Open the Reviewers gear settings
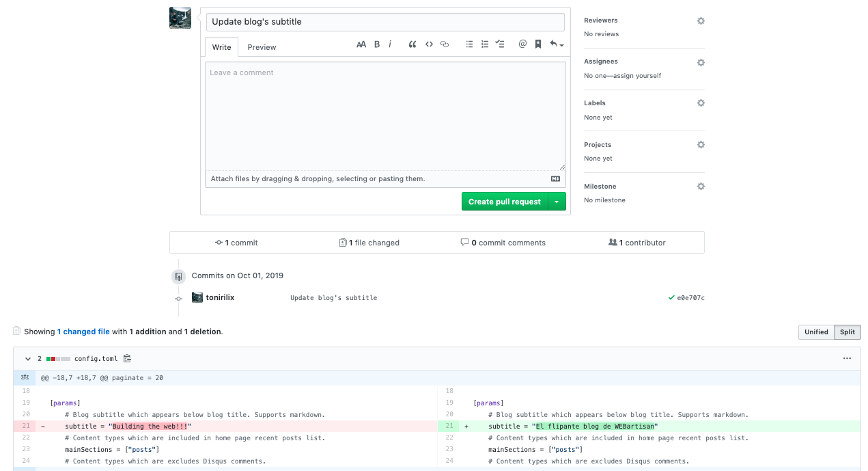The height and width of the screenshot is (471, 868). click(701, 21)
